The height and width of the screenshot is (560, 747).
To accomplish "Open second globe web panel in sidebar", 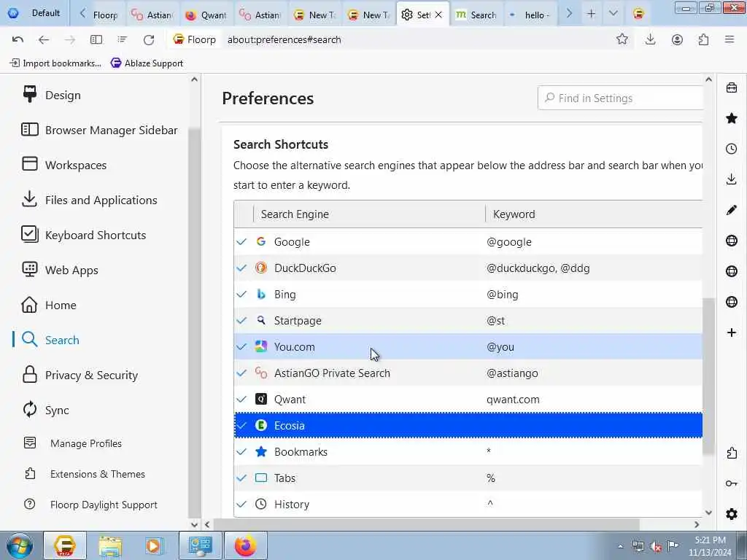I will pos(732,271).
